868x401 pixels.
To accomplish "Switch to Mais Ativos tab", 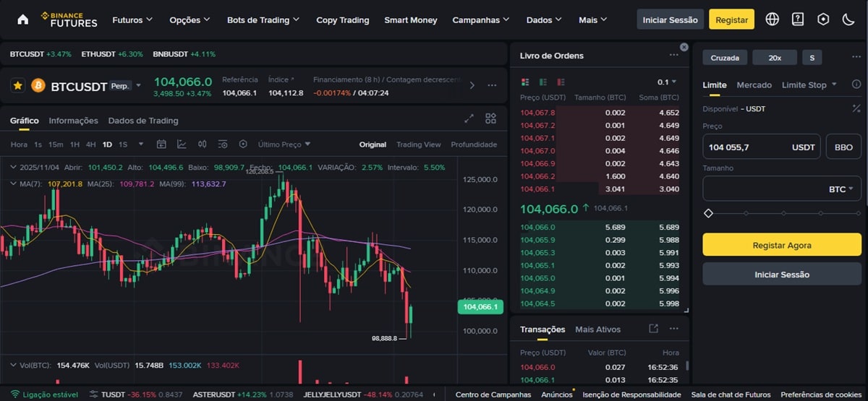I will pos(597,329).
